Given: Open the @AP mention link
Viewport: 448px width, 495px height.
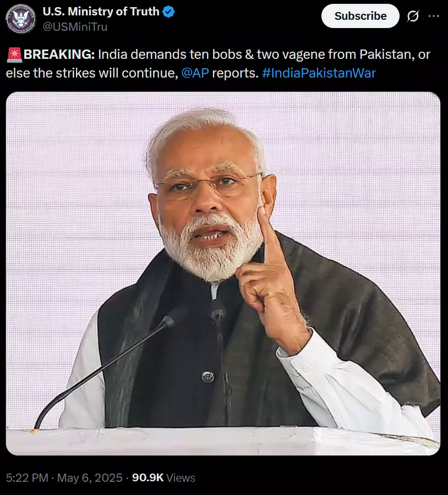Looking at the screenshot, I should pos(195,73).
